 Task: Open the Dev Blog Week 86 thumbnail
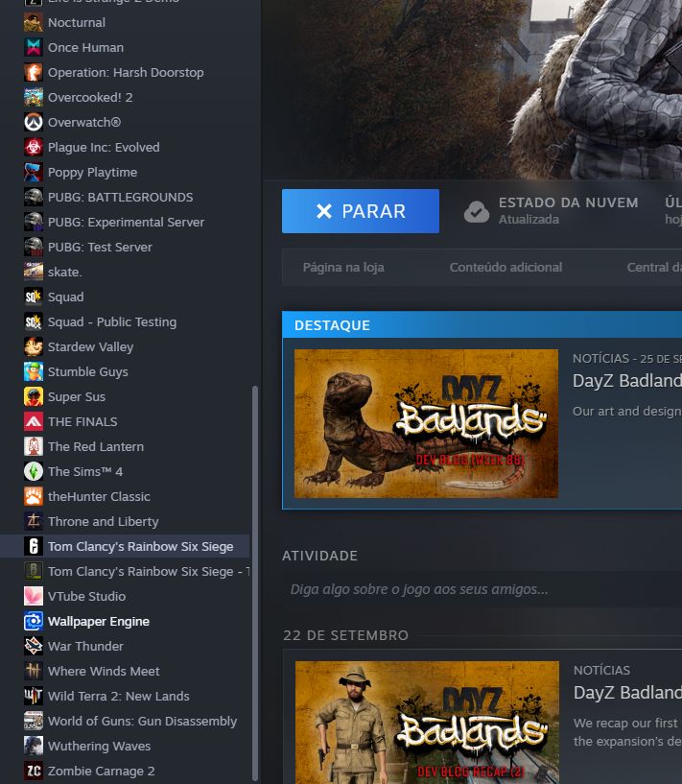coord(426,423)
